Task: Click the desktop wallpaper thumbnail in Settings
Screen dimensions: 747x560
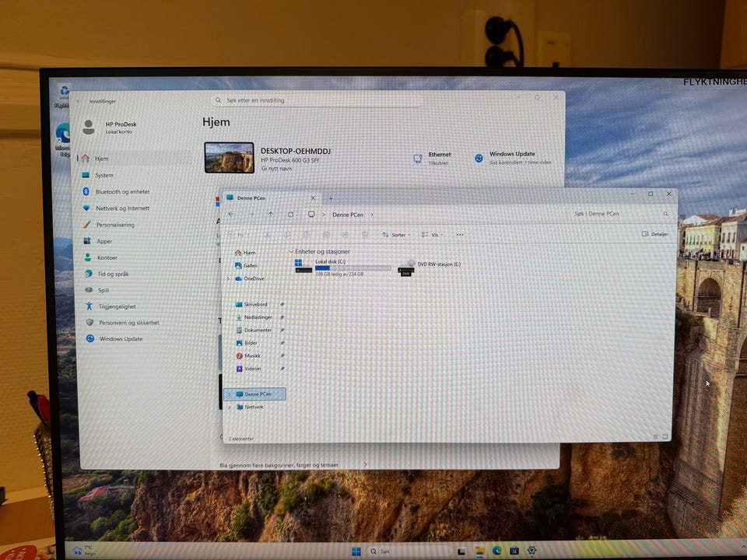Action: (x=229, y=158)
